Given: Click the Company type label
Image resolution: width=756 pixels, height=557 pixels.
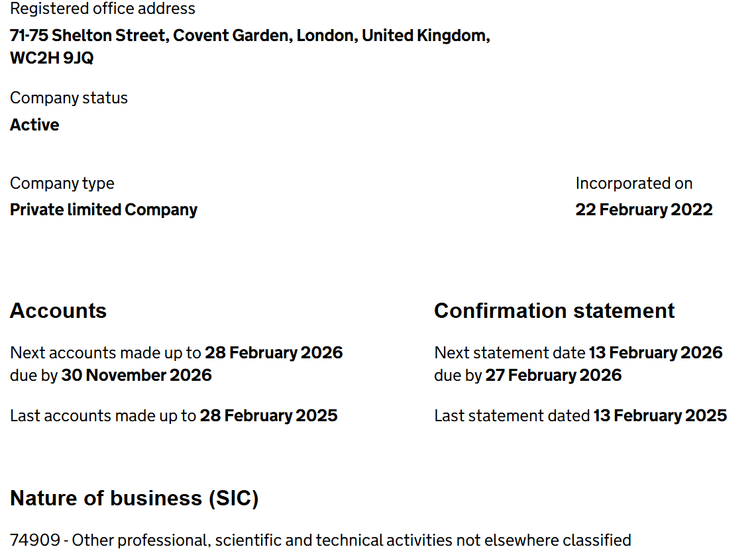Looking at the screenshot, I should tap(62, 183).
